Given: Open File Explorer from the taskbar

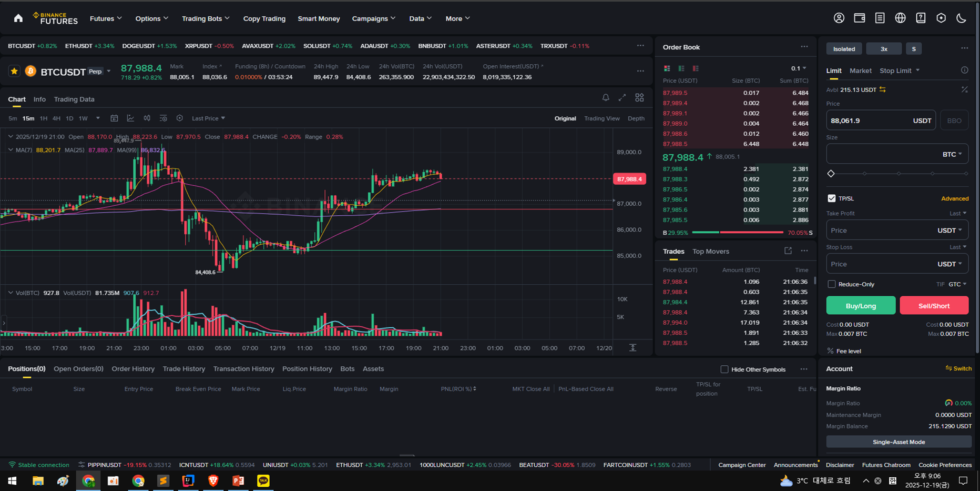Looking at the screenshot, I should pos(38,480).
